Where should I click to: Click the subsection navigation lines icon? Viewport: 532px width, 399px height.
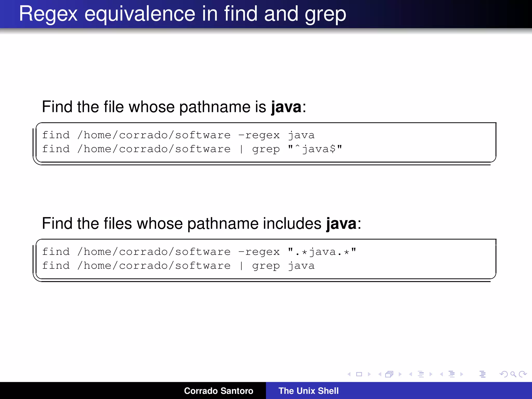[421, 374]
